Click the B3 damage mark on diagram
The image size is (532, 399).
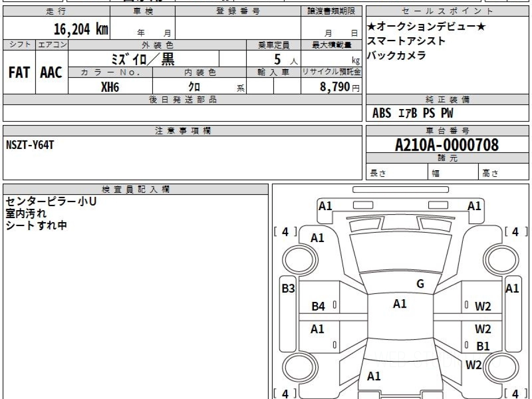288,289
